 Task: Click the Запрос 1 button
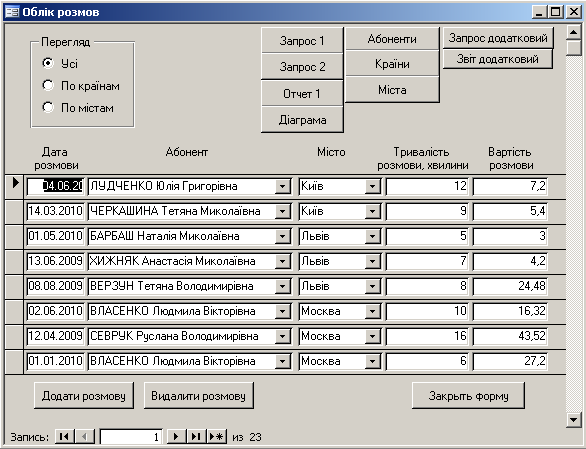point(302,40)
